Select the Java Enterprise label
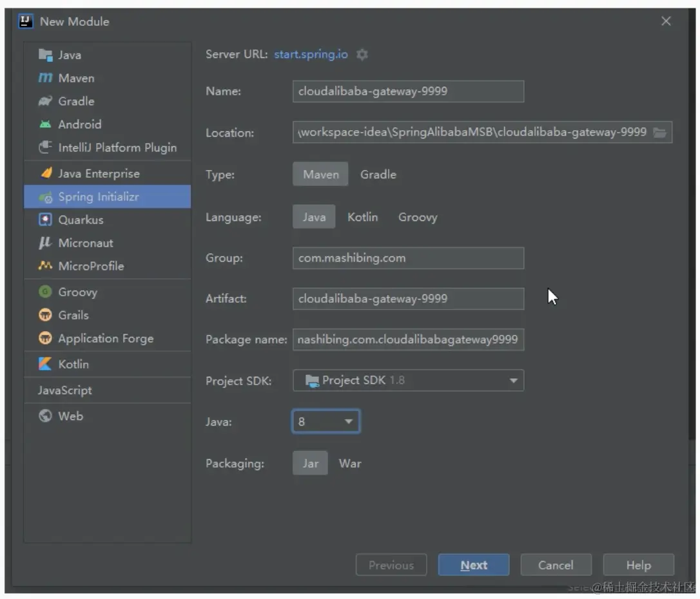 [x=99, y=173]
